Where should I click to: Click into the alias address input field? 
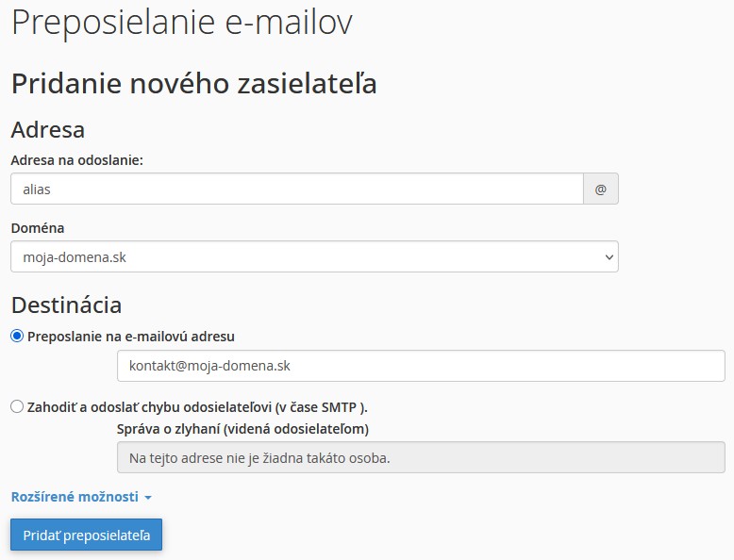coord(297,189)
